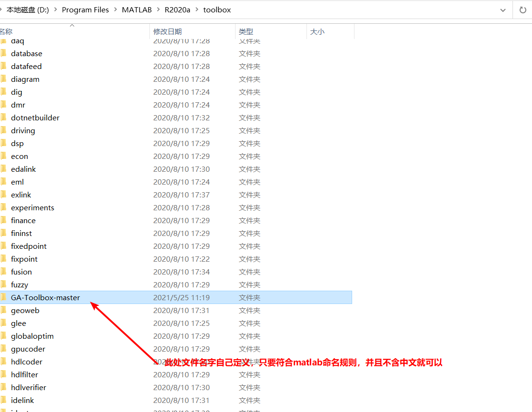Click the toolbox breadcrumb segment

(217, 10)
